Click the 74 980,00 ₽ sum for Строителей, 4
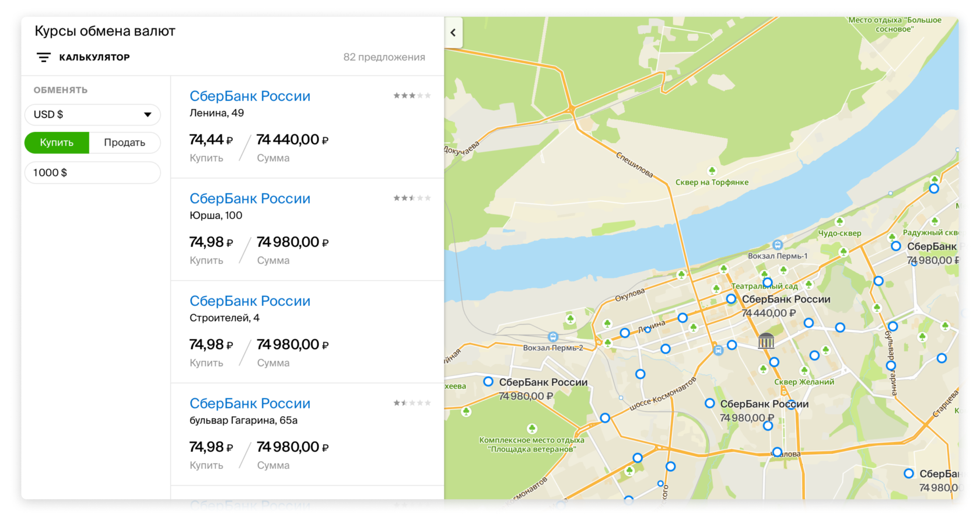 292,344
